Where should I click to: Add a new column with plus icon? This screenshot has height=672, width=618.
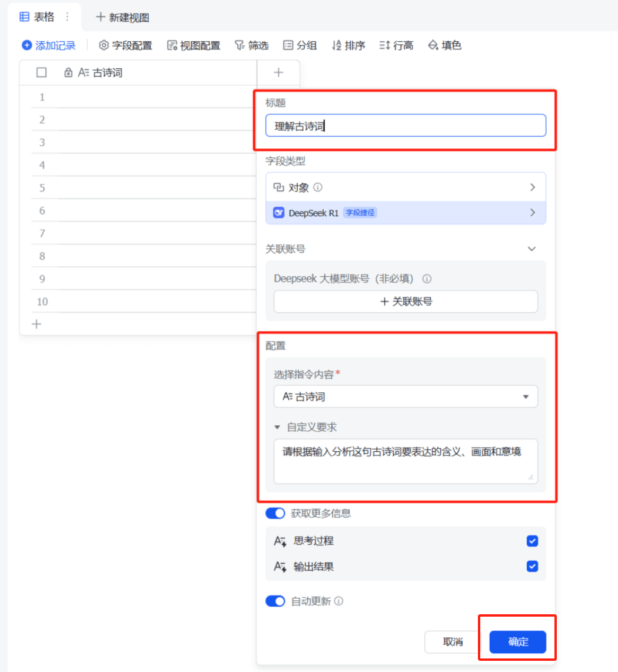click(x=278, y=72)
